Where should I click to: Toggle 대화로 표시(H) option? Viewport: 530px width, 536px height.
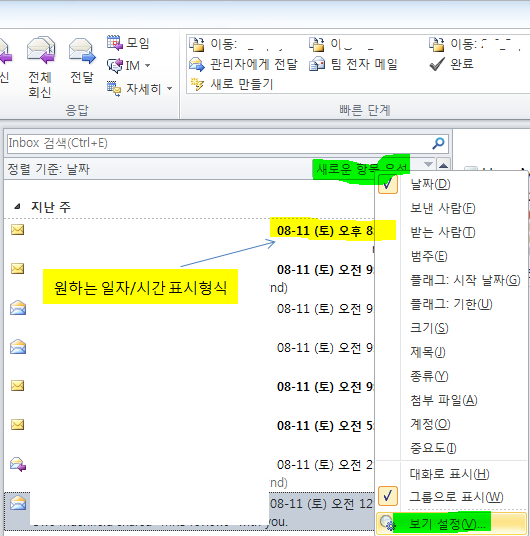pos(451,474)
